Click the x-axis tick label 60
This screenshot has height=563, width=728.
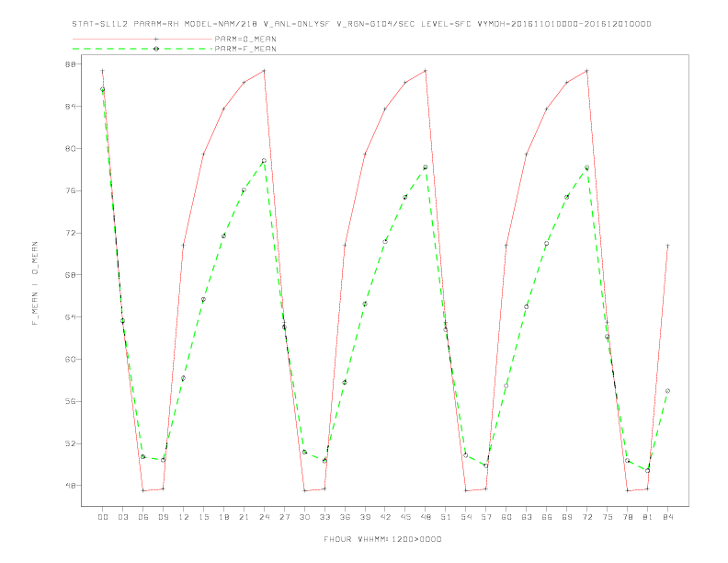pos(506,517)
